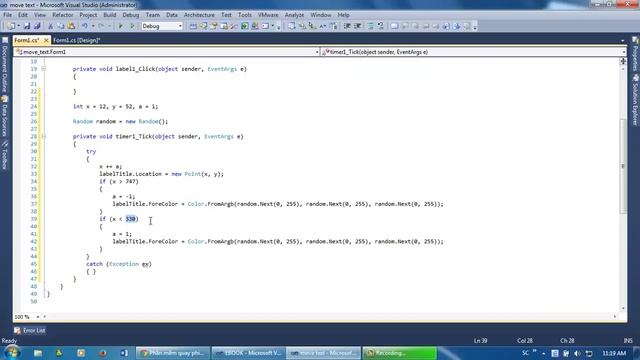Open the Help menu

(x=343, y=15)
